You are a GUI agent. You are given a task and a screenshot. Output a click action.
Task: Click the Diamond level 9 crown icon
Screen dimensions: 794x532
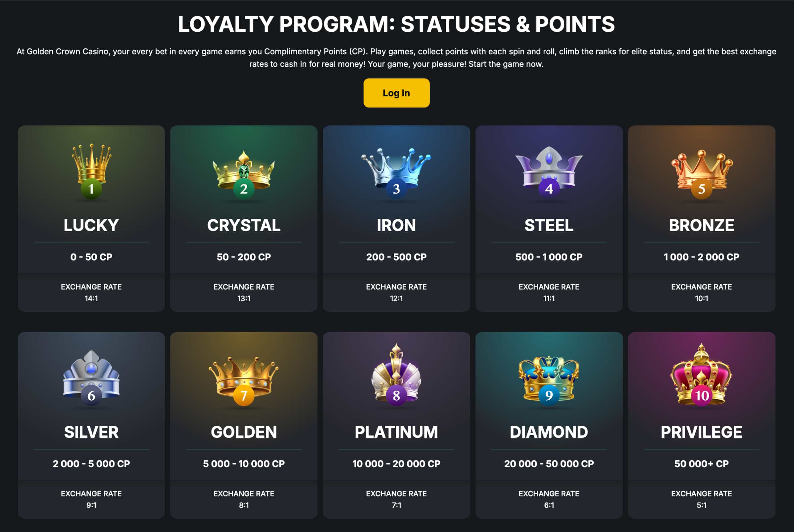(549, 378)
